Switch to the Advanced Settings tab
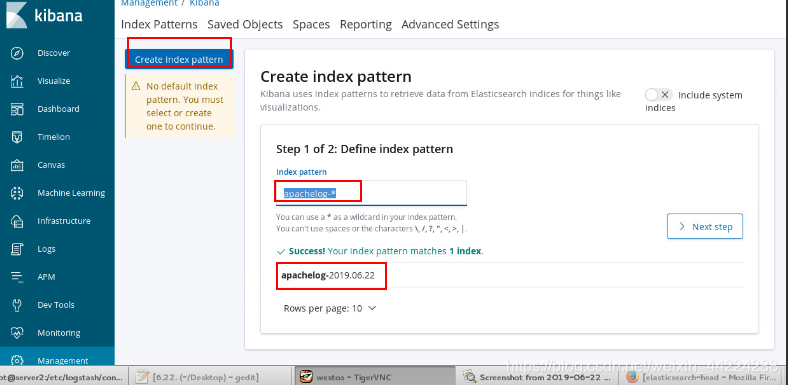 click(x=450, y=25)
